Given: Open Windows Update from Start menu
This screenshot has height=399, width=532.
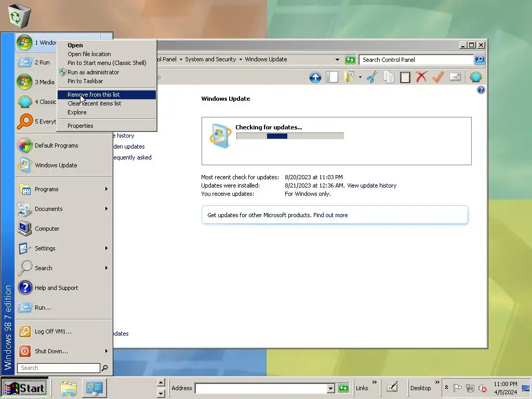Looking at the screenshot, I should 64,165.
